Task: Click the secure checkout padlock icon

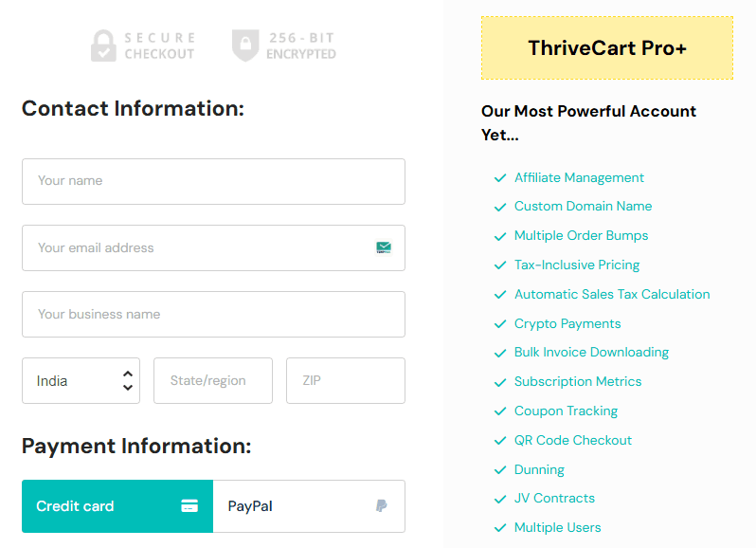Action: pyautogui.click(x=103, y=46)
